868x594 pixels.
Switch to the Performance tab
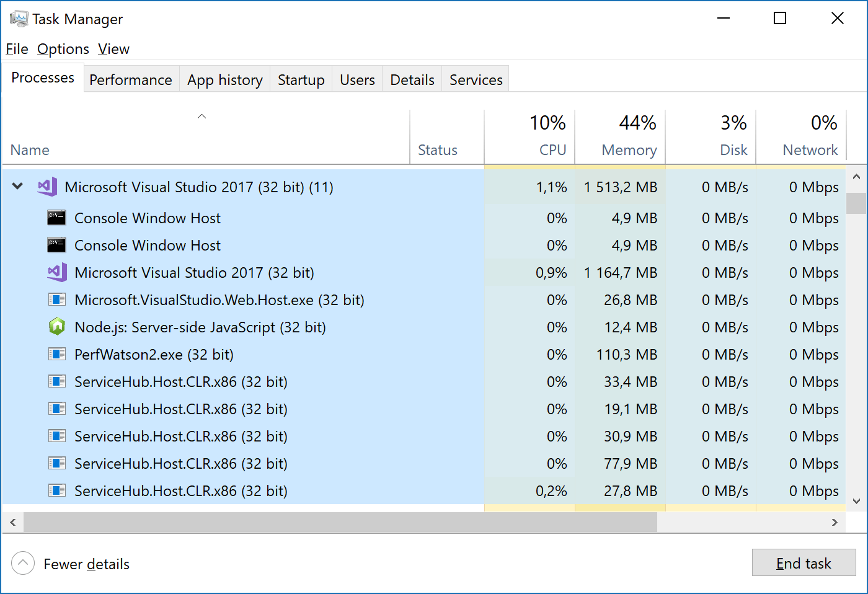pos(131,79)
